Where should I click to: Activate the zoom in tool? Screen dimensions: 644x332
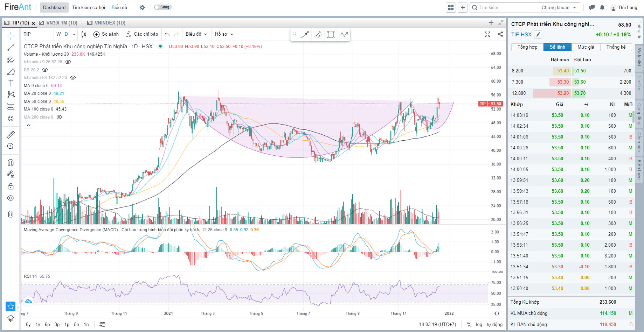[x=11, y=146]
